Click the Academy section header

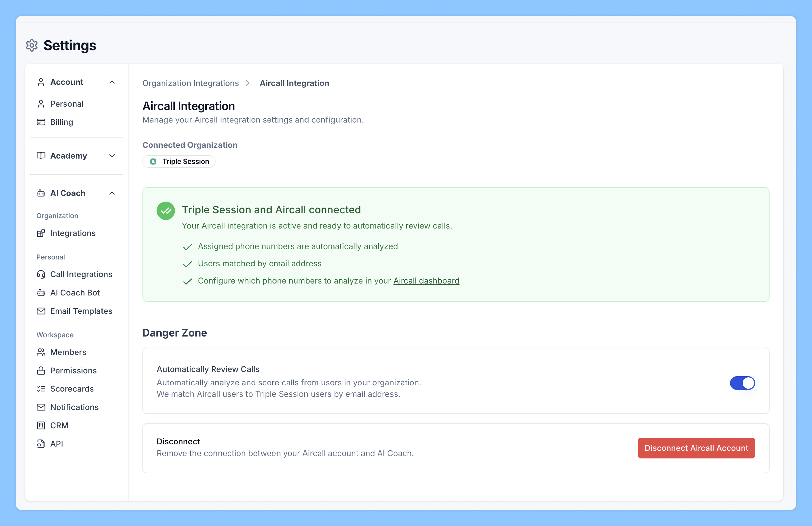tap(76, 156)
